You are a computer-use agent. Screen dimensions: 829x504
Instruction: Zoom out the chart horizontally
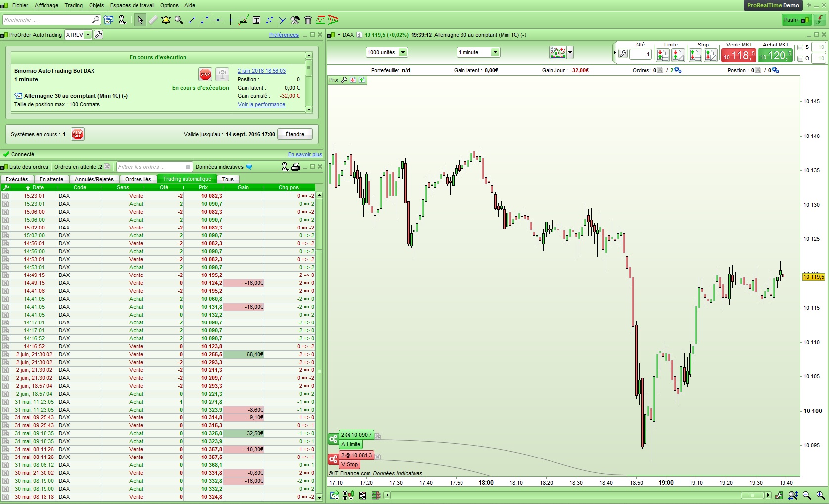tap(807, 495)
